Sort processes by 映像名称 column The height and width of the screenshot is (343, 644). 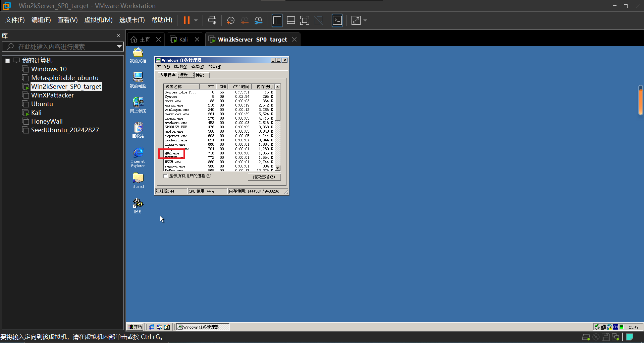(x=181, y=87)
